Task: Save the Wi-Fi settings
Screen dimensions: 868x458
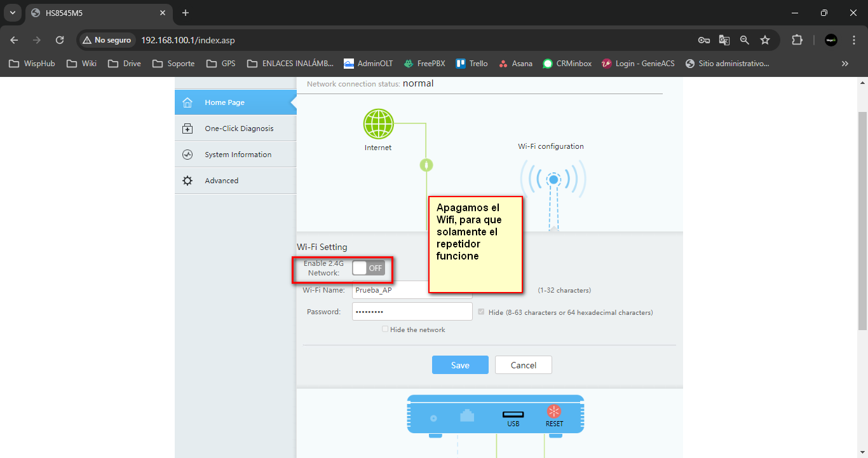Action: click(460, 365)
